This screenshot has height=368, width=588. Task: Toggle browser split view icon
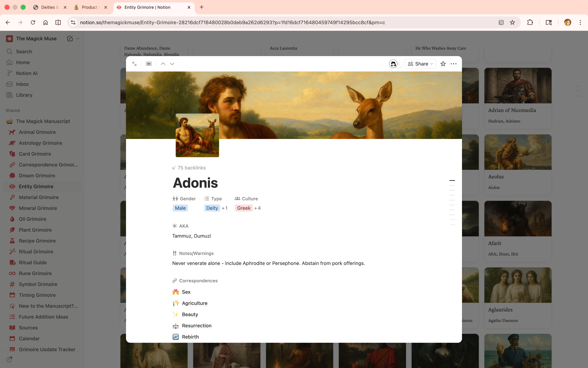pos(58,22)
